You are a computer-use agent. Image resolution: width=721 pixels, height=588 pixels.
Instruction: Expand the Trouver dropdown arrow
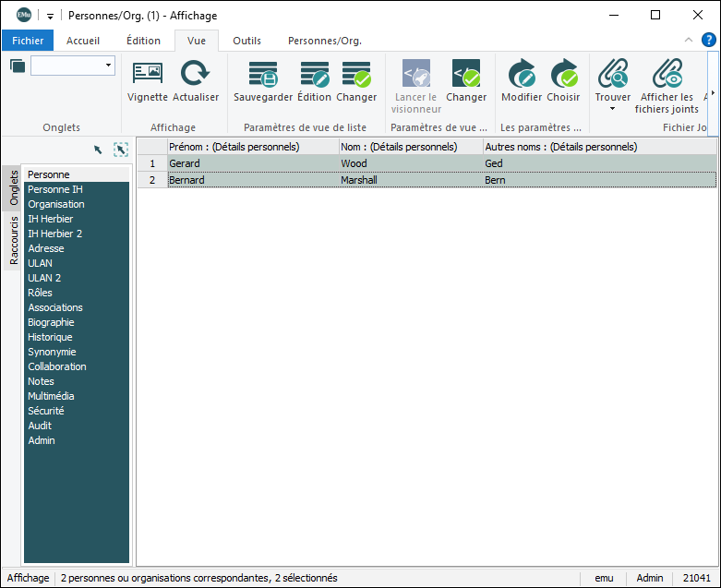coord(612,109)
